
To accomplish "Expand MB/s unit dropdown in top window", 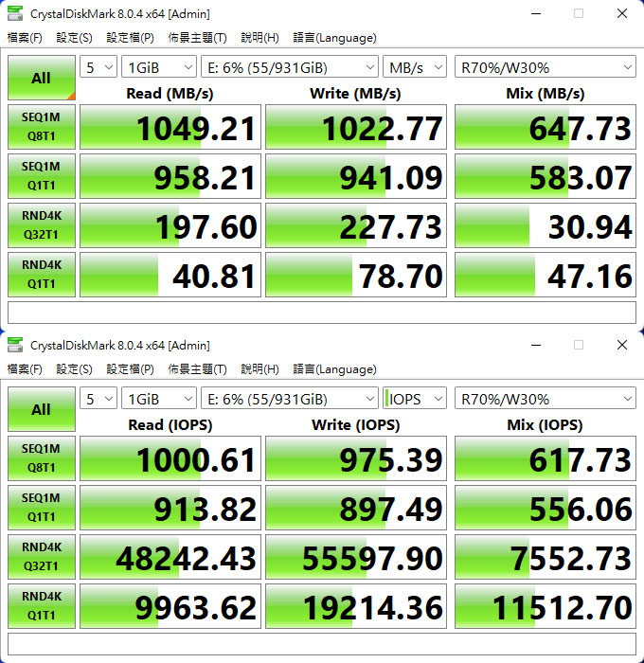I will point(415,67).
